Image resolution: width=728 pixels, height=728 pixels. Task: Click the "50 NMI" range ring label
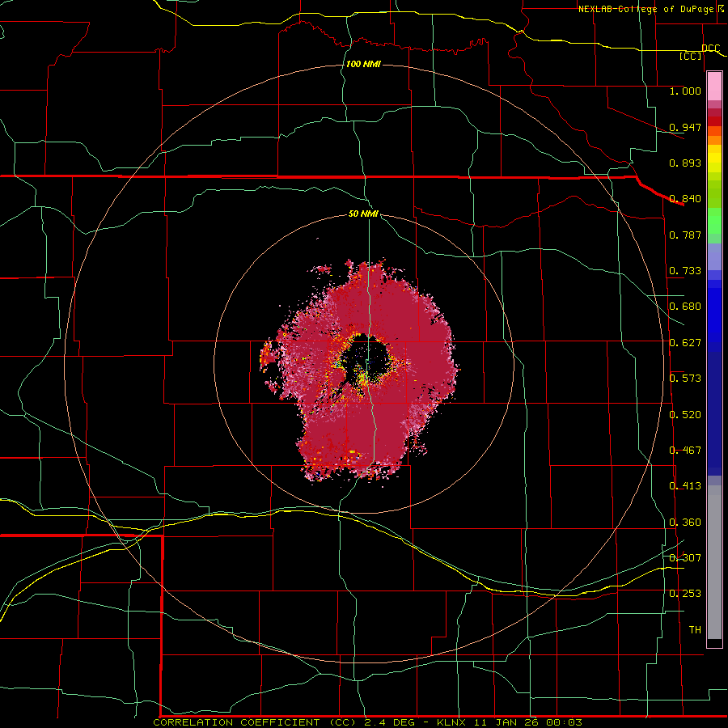point(363,214)
